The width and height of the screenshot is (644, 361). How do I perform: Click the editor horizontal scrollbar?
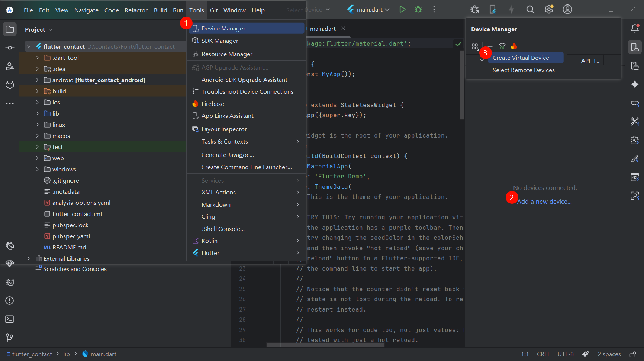click(325, 344)
